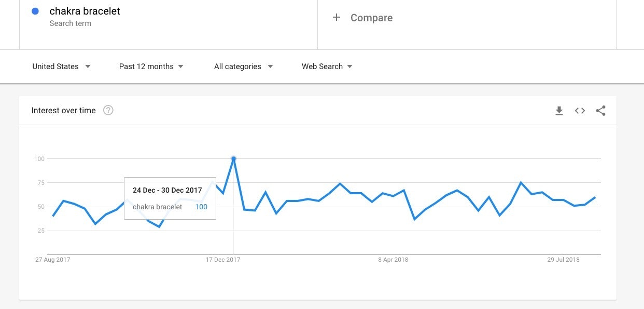This screenshot has height=309, width=644.
Task: Edit the chakra bracelet search term
Action: click(x=85, y=11)
